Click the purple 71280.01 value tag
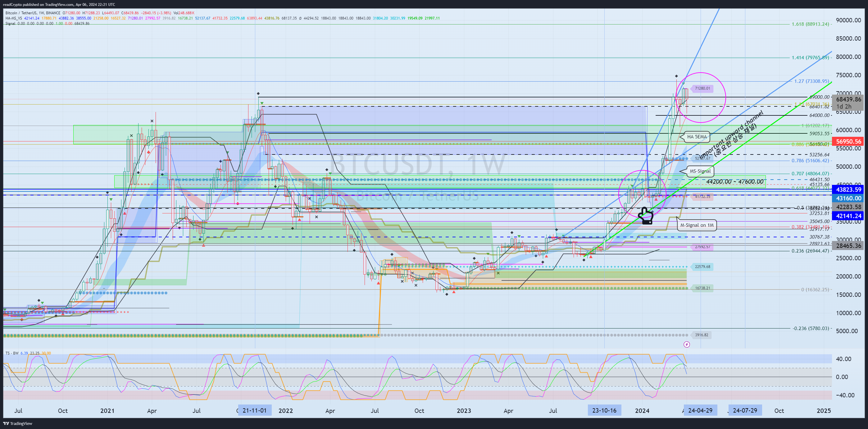868x429 pixels. [702, 88]
